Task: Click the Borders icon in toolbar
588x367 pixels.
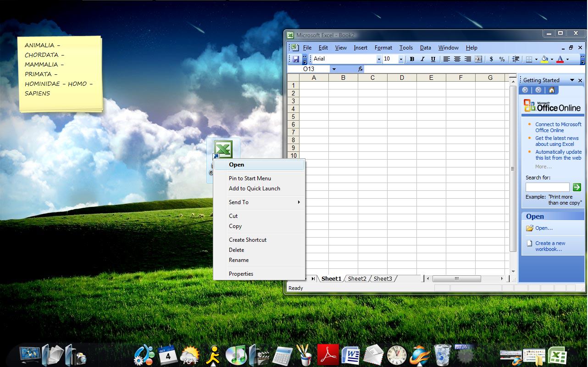Action: pyautogui.click(x=529, y=59)
